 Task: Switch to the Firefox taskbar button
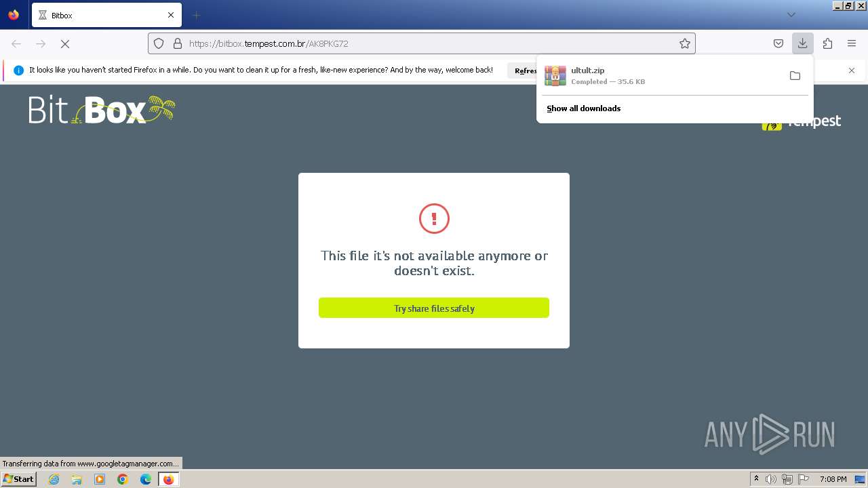pyautogui.click(x=169, y=479)
